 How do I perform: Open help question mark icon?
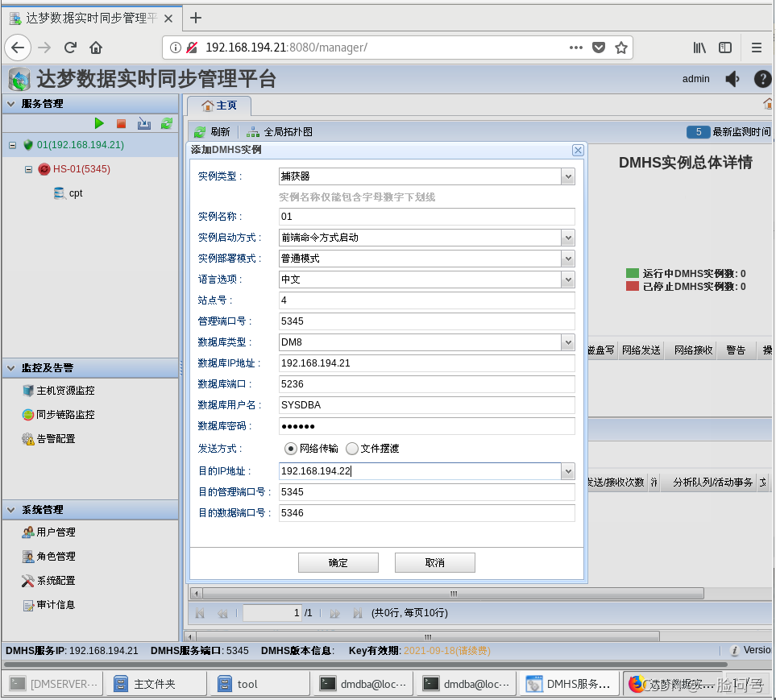(x=762, y=79)
